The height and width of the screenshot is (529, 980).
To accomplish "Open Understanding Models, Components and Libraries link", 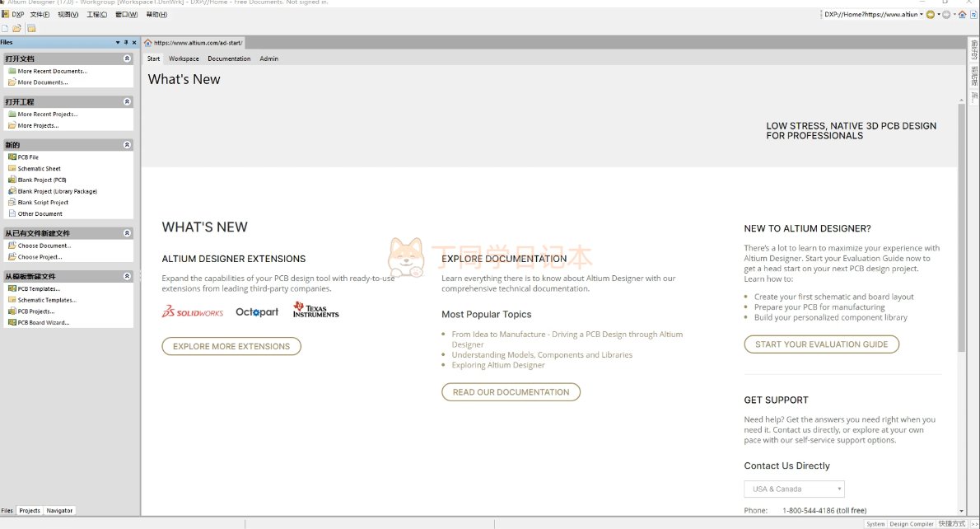I will click(x=542, y=354).
